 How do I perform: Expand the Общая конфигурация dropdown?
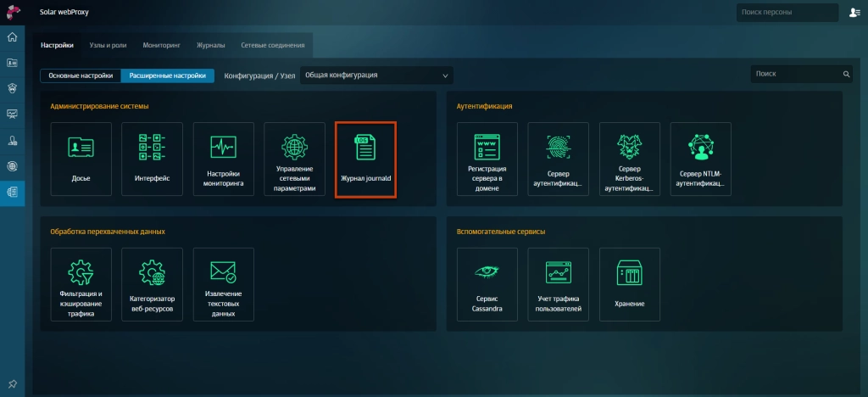click(x=376, y=75)
